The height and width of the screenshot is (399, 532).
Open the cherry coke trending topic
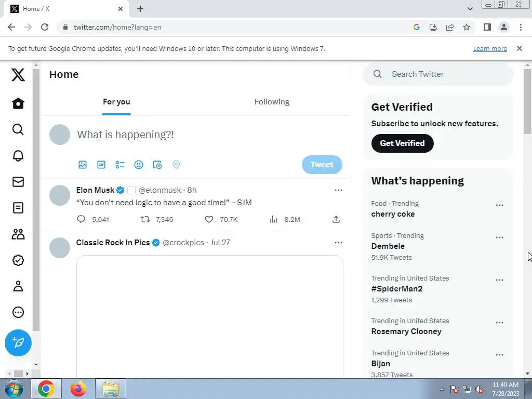pyautogui.click(x=393, y=214)
